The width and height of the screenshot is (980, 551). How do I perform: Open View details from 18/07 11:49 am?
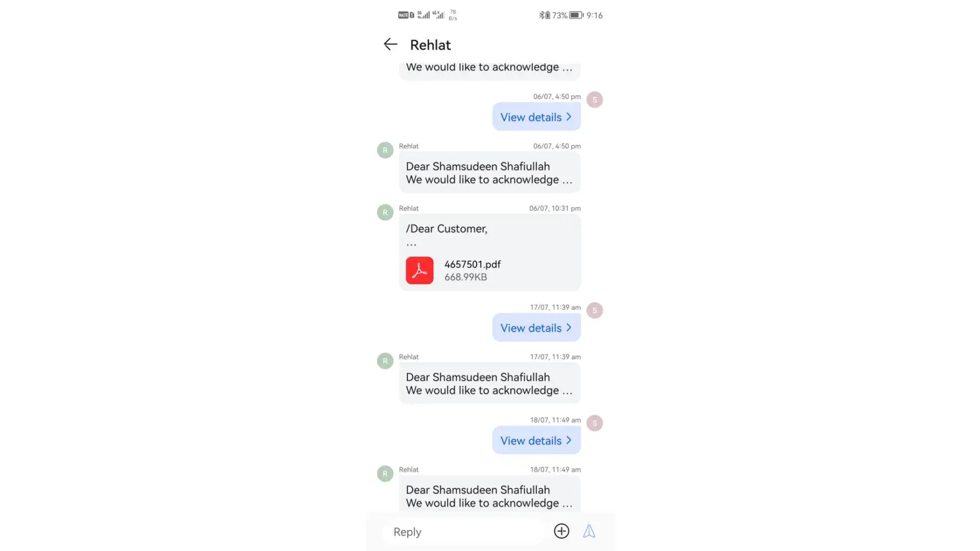(x=536, y=440)
